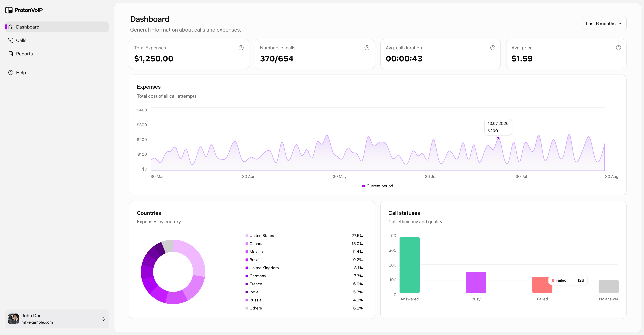Click the Canada legend color swatch
This screenshot has height=335, width=644.
coord(247,244)
